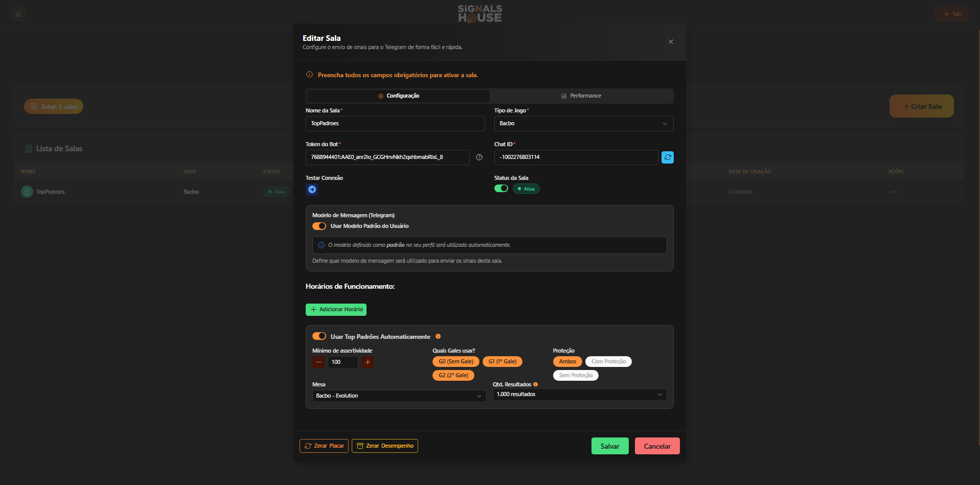The width and height of the screenshot is (980, 485).
Task: Select the Com Proteção option
Action: click(608, 362)
